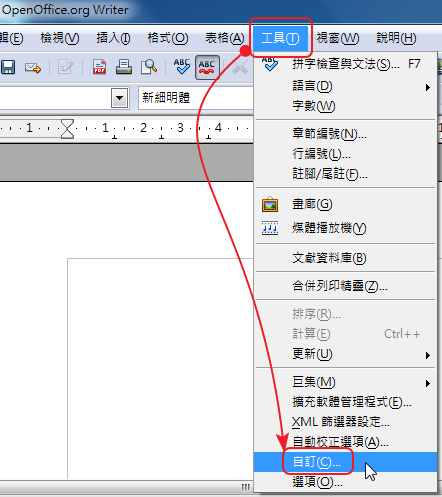Open 媒體播放機(Y) entry
Viewport: 442px width, 497px height.
(x=346, y=228)
